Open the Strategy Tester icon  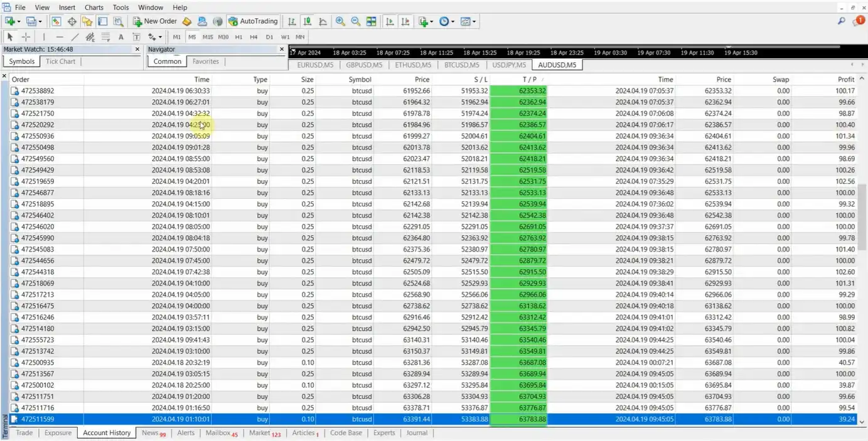coord(118,21)
